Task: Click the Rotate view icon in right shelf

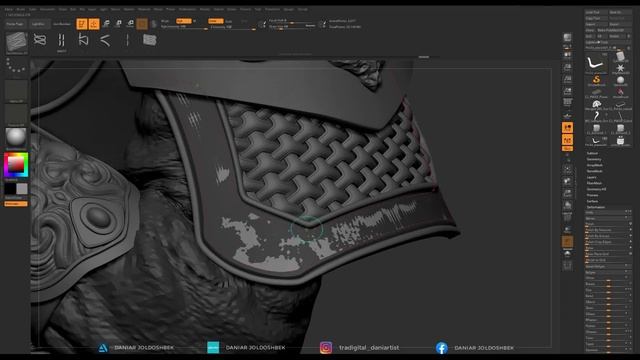Action: (567, 205)
